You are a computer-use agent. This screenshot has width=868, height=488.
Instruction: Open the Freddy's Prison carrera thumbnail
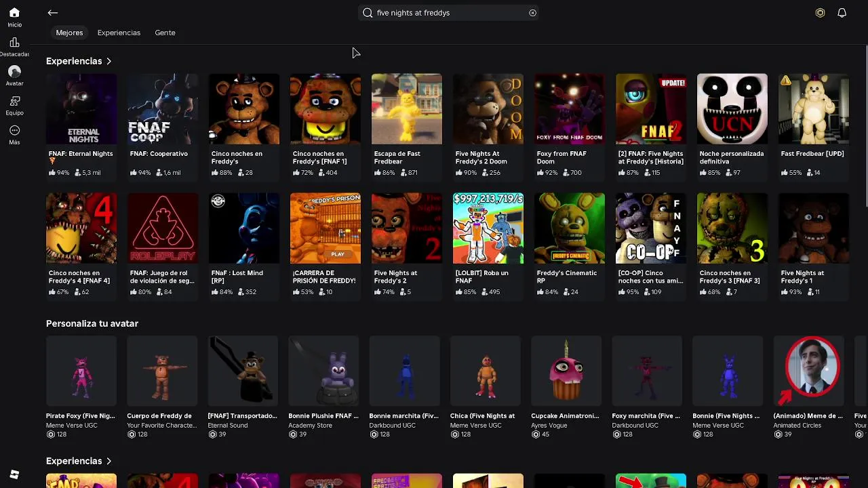pos(325,228)
